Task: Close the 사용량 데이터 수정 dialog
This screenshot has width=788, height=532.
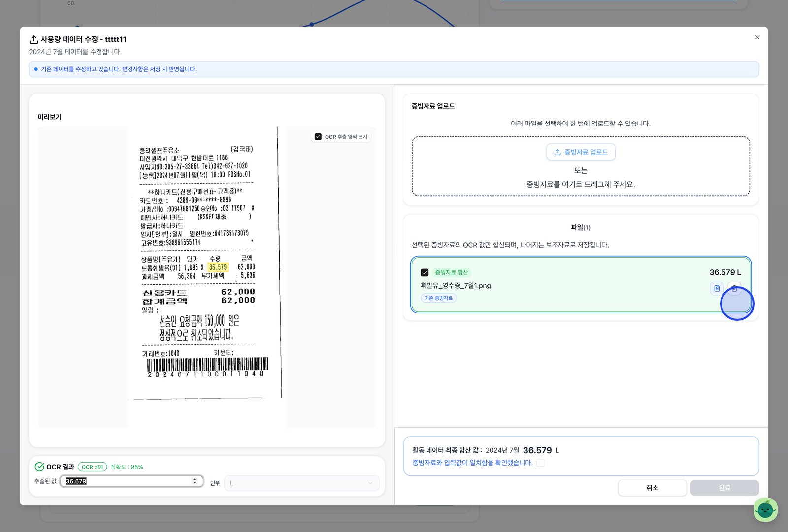Action: click(757, 37)
